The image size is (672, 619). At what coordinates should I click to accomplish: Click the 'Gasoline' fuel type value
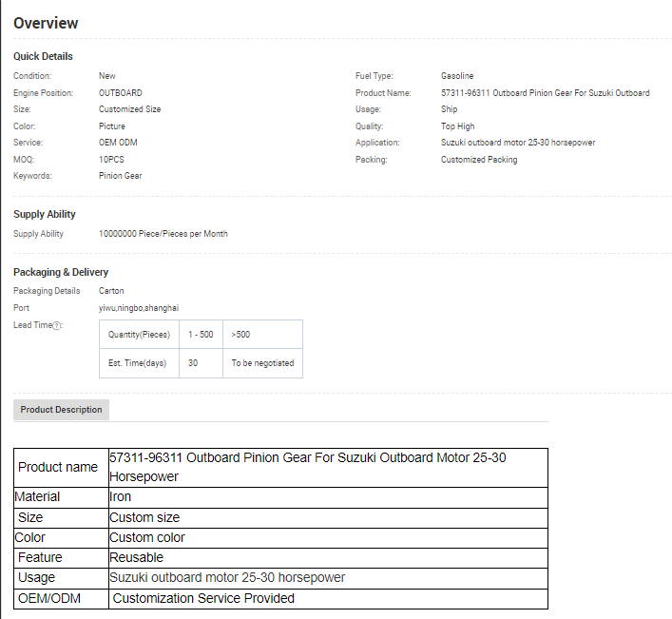tap(457, 76)
